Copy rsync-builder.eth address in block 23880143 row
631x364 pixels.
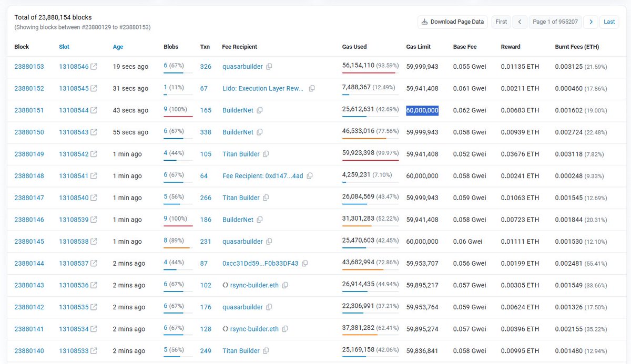tap(285, 285)
